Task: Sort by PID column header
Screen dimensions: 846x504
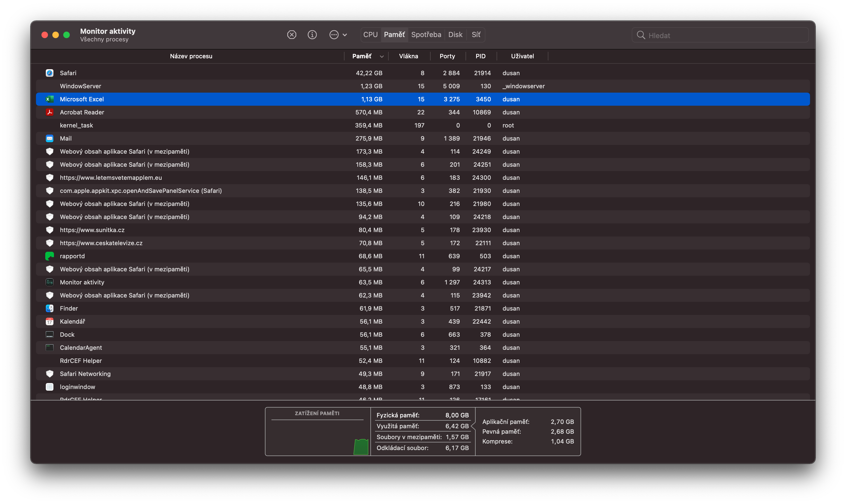Action: [x=480, y=56]
